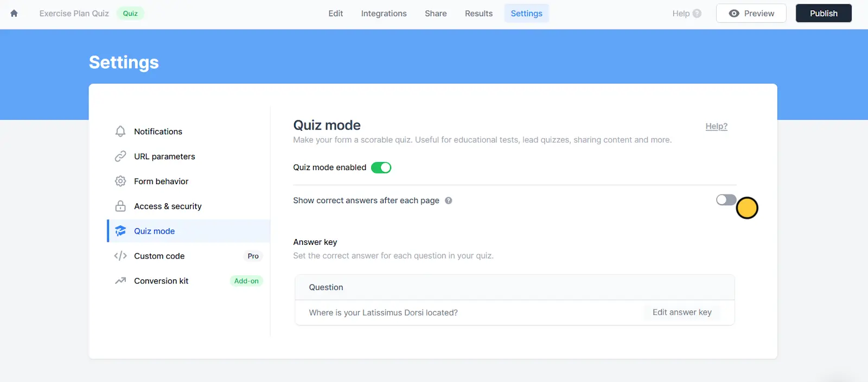Click the Add-on badge beside Conversion kit
Image resolution: width=868 pixels, height=382 pixels.
click(246, 281)
